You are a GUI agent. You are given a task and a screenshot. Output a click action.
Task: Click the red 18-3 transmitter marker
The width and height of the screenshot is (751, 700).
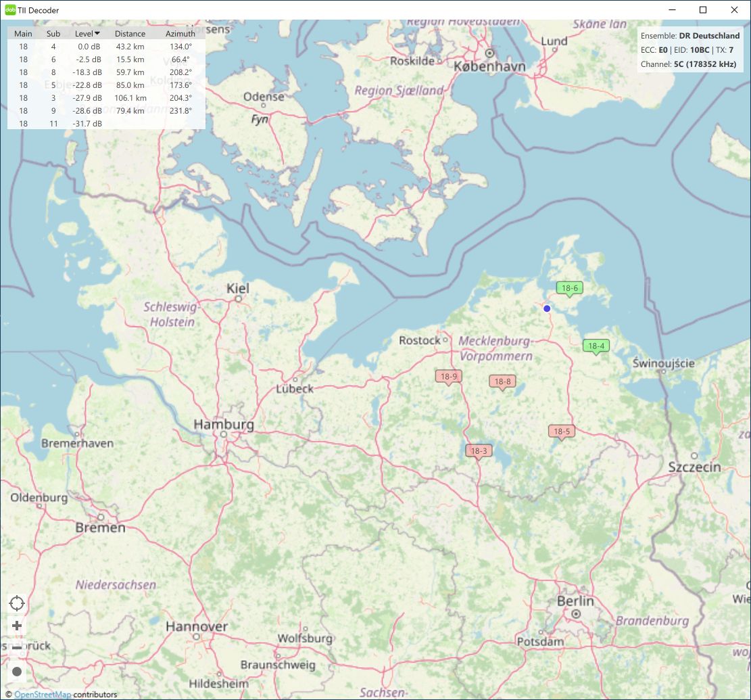pyautogui.click(x=479, y=451)
